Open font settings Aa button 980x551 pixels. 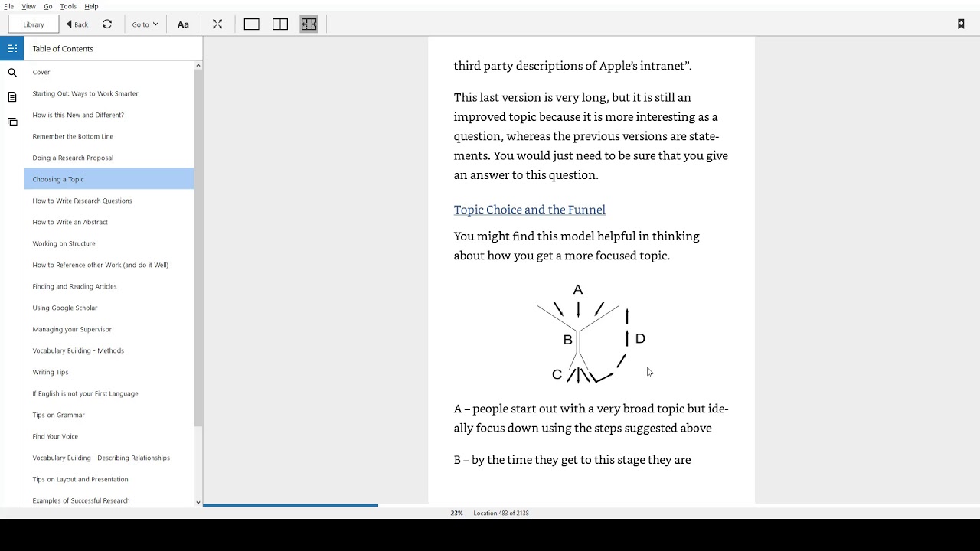pos(183,24)
